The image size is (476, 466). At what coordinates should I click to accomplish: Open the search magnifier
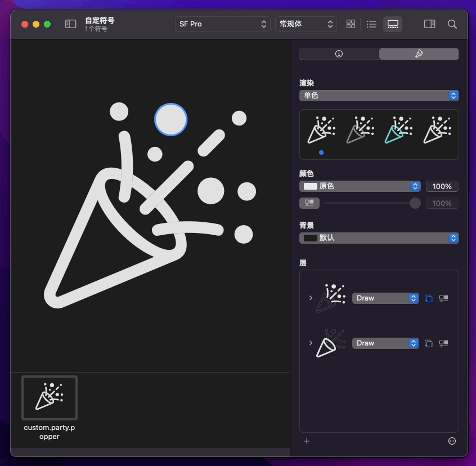pos(452,24)
